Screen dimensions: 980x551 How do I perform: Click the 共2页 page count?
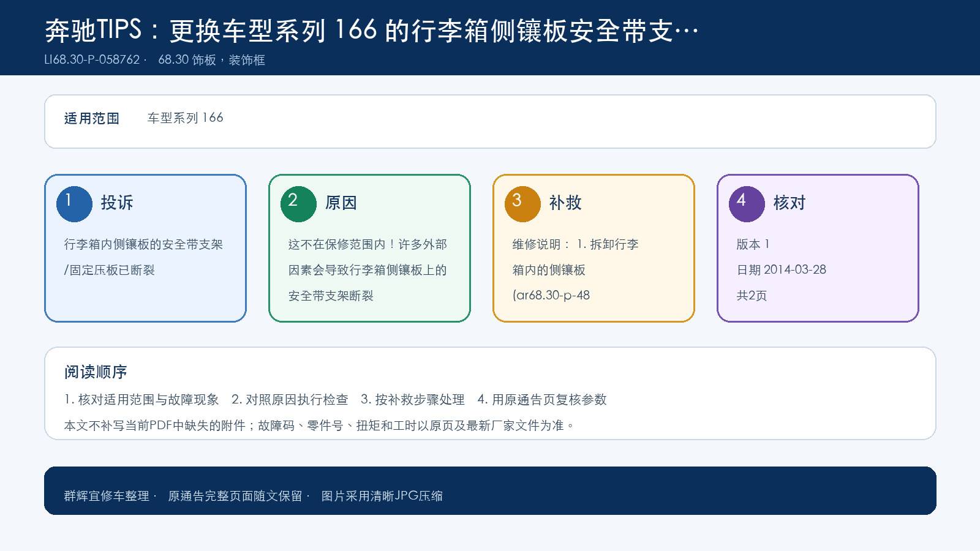pos(752,296)
